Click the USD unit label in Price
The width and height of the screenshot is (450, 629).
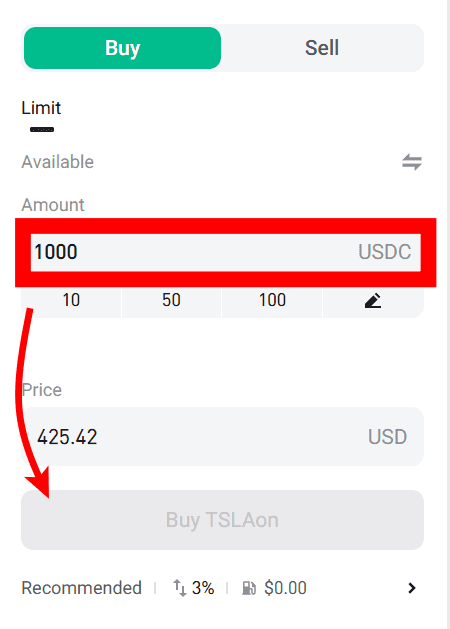tap(387, 436)
